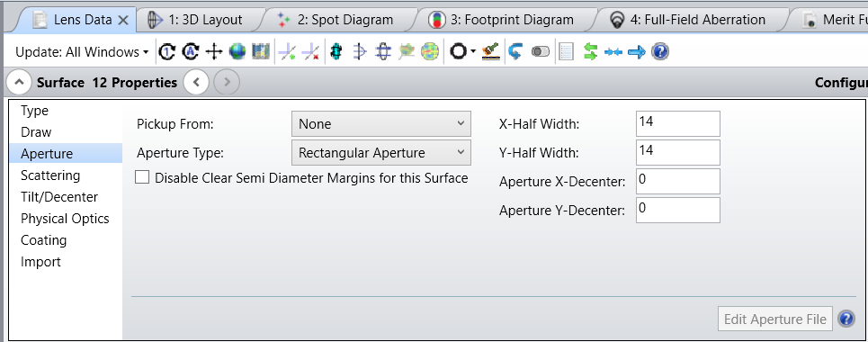The width and height of the screenshot is (868, 342).
Task: Click the blue right-arrow toolbar icon
Action: [637, 52]
